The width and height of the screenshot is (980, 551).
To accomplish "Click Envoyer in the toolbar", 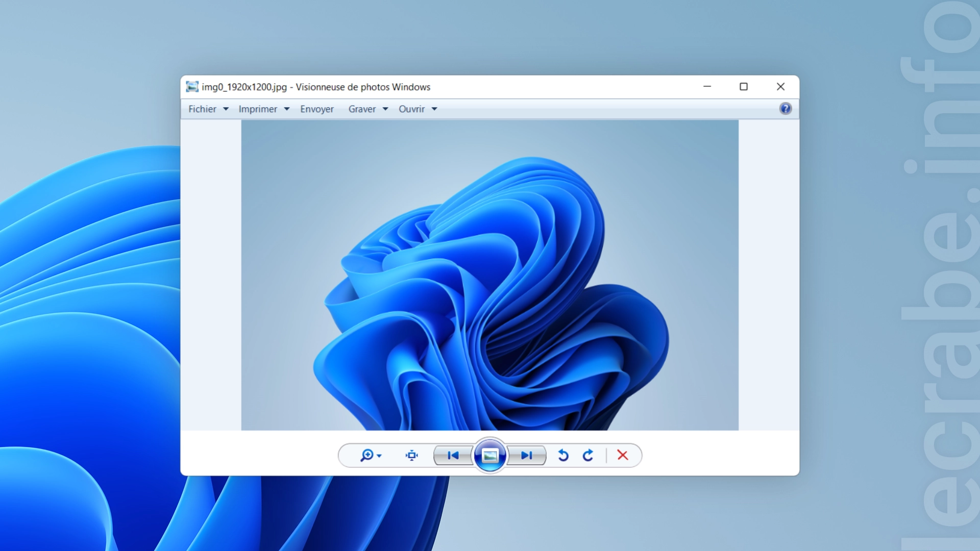I will [317, 109].
